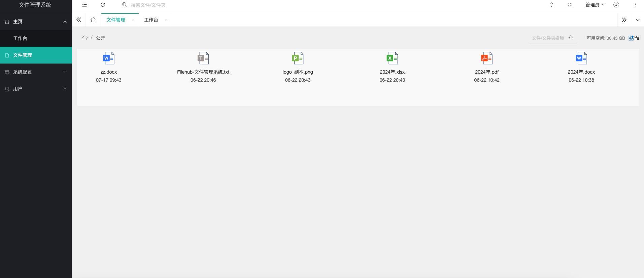Image resolution: width=644 pixels, height=278 pixels.
Task: Select 工作台 in the sidebar
Action: tap(36, 38)
